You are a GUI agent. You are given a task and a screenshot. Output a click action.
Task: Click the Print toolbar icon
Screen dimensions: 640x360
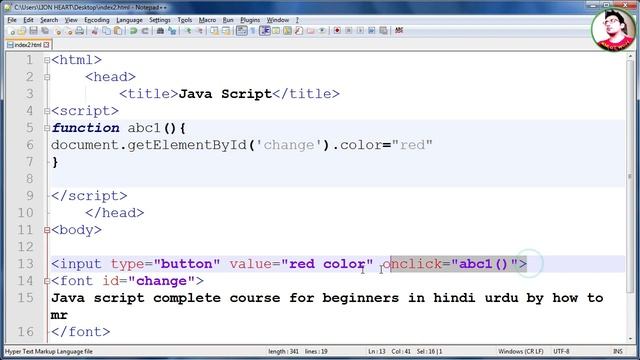pyautogui.click(x=80, y=31)
